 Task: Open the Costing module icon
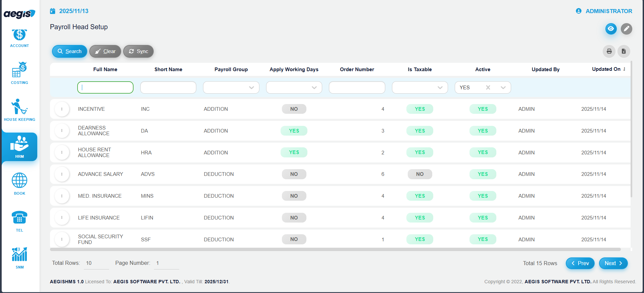19,73
